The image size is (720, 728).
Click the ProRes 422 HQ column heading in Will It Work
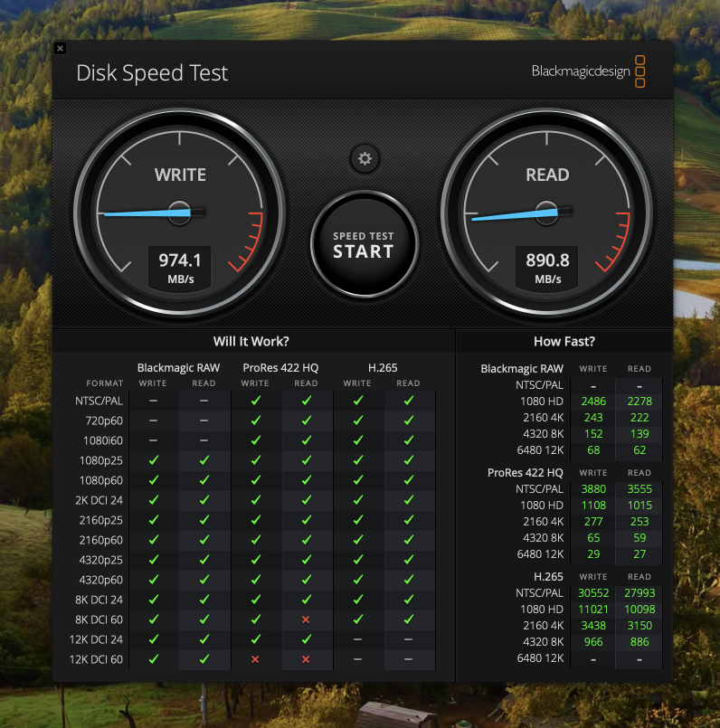click(x=280, y=368)
